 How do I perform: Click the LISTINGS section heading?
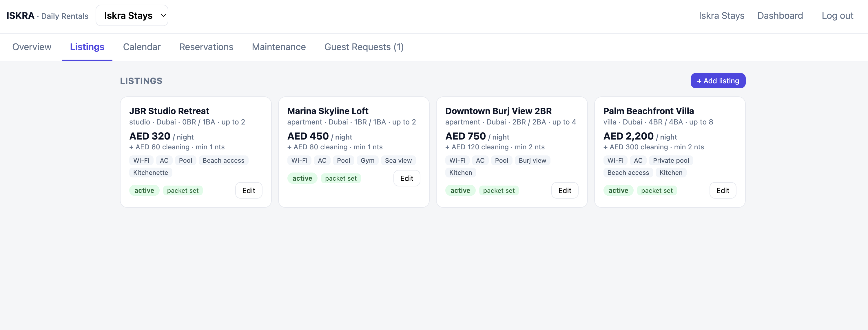click(x=141, y=81)
